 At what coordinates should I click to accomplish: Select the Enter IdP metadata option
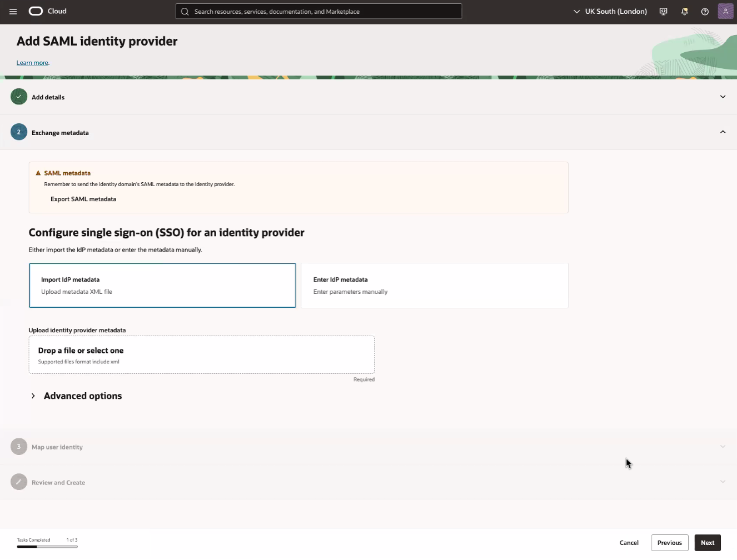coord(434,285)
